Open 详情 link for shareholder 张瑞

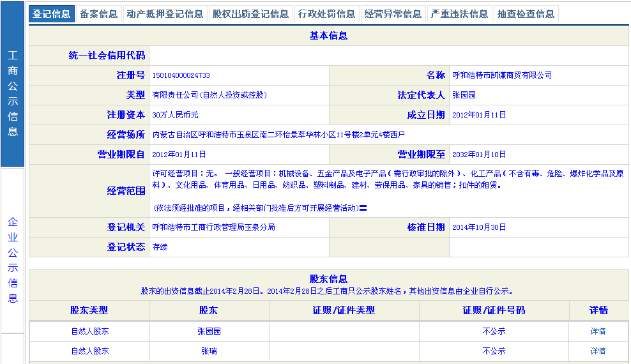point(598,351)
